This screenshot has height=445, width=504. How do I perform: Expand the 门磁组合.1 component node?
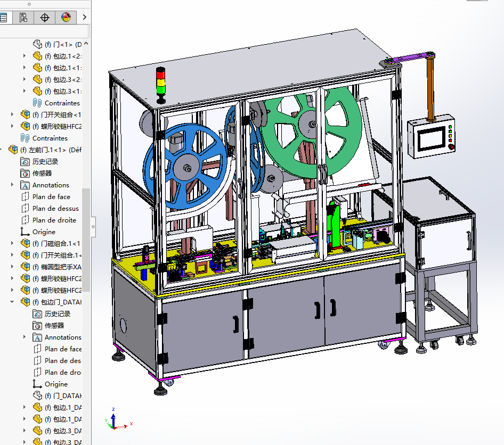click(x=13, y=243)
